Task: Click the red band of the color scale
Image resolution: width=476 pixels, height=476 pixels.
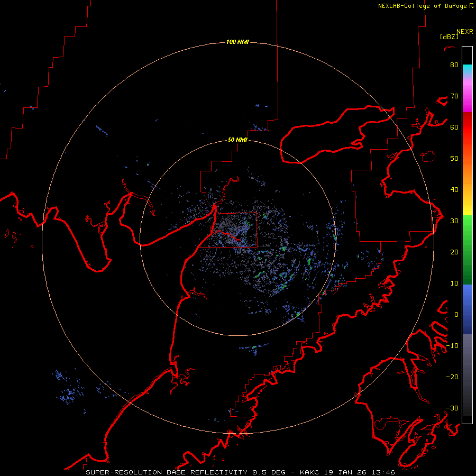Action: pos(467,129)
